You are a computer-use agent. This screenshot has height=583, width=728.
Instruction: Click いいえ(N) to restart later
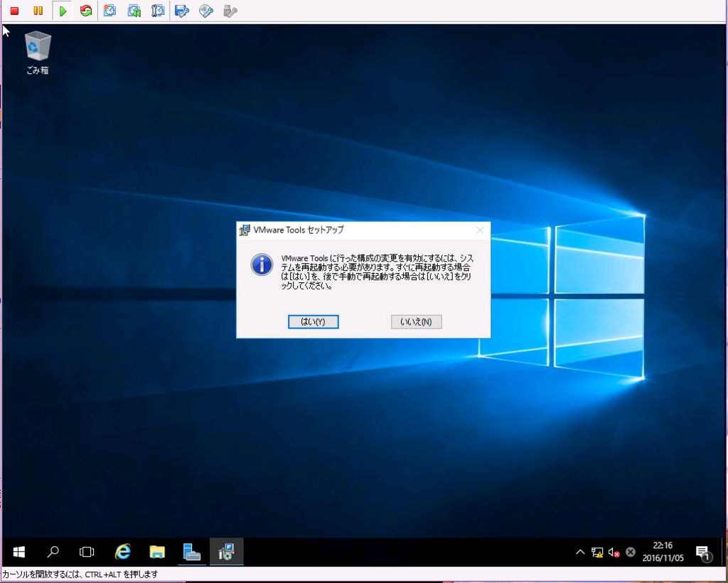pyautogui.click(x=417, y=321)
